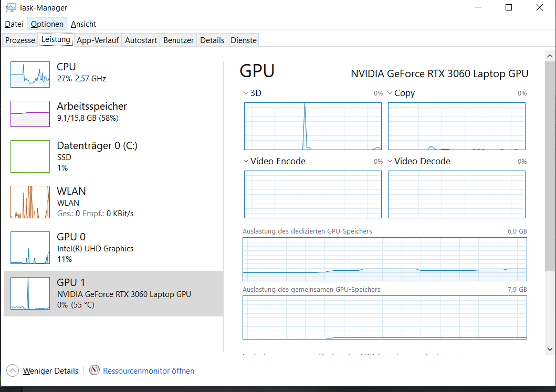Click the Video Encode usage graph
Image resolution: width=556 pixels, height=392 pixels.
[x=313, y=194]
